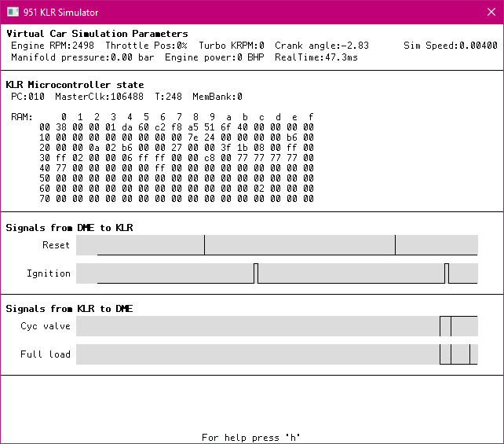Click the Full load signal label
The image size is (504, 444).
[x=46, y=354]
